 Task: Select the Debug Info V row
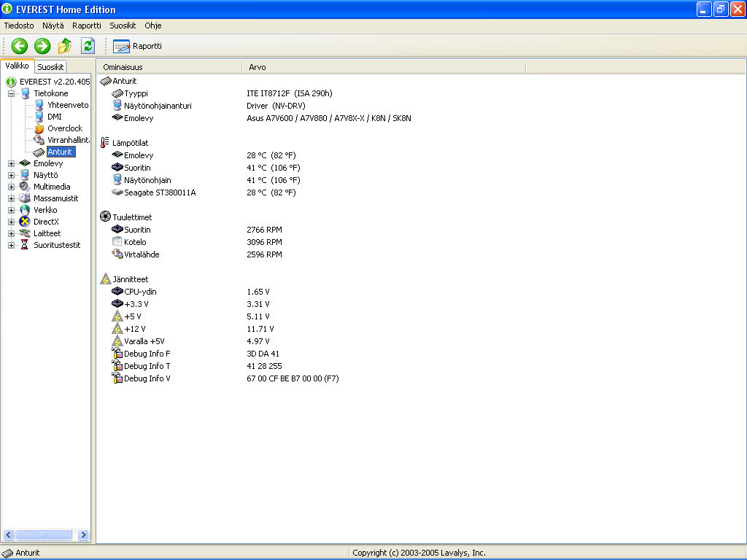pos(421,378)
